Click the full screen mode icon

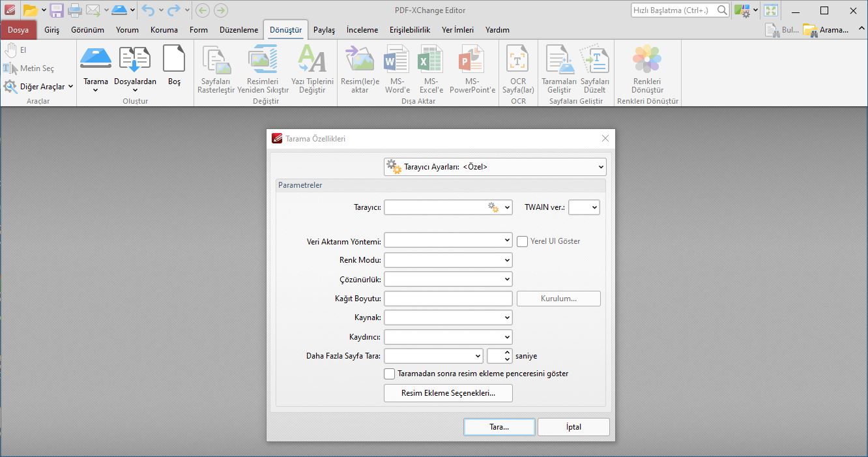[x=771, y=10]
